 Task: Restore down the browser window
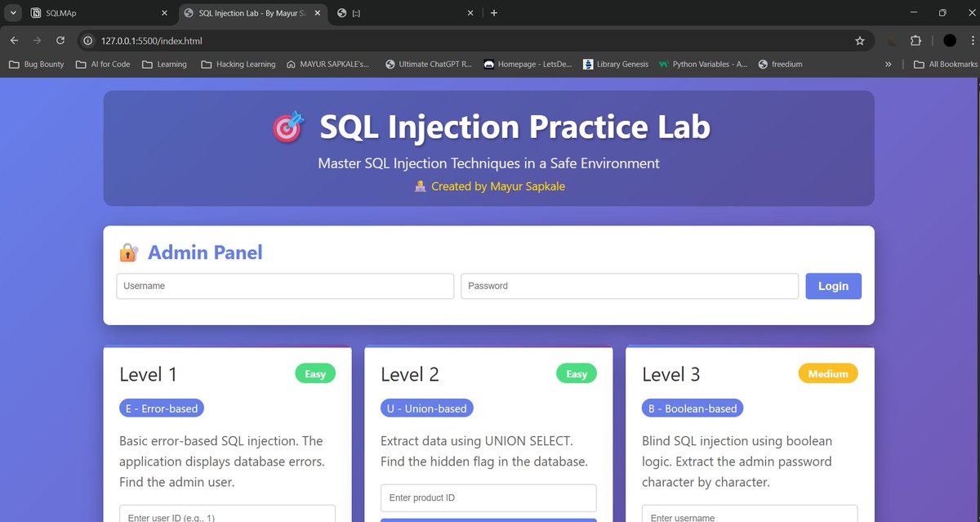(x=942, y=13)
